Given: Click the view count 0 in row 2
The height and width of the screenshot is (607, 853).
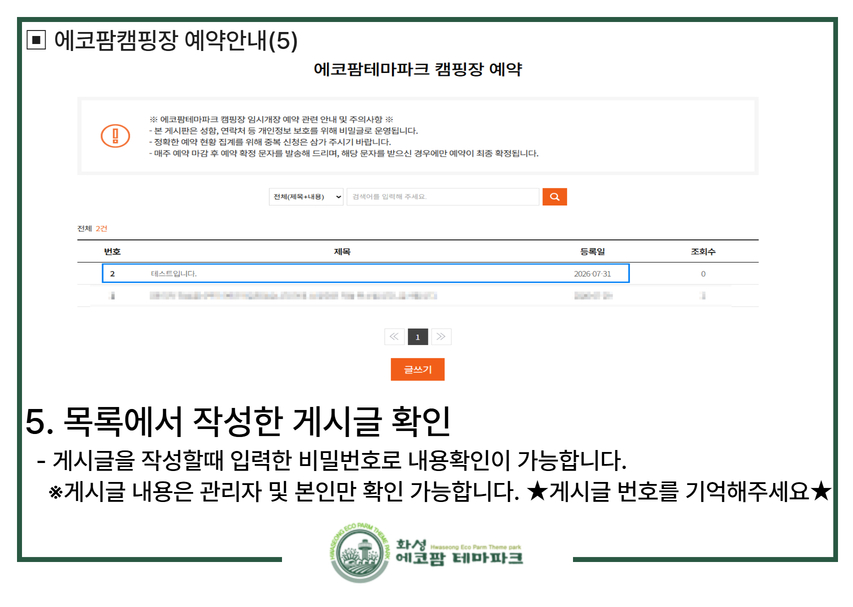Looking at the screenshot, I should pyautogui.click(x=703, y=274).
